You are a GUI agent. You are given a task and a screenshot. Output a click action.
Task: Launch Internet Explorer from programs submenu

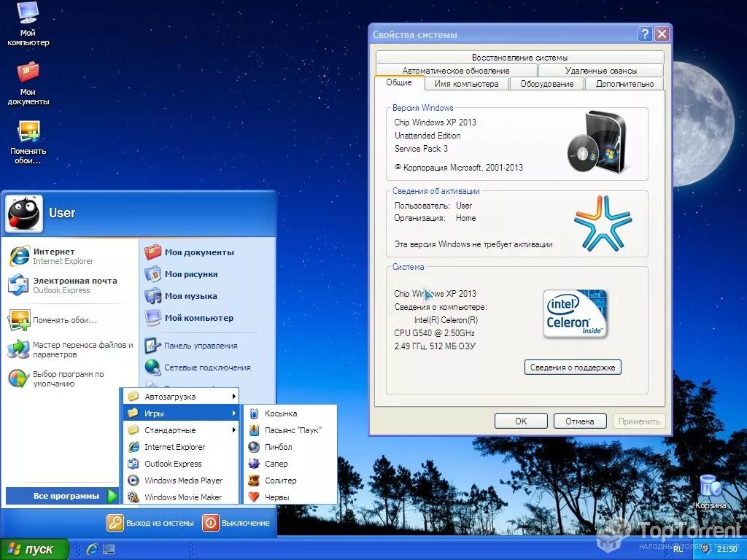click(x=181, y=447)
